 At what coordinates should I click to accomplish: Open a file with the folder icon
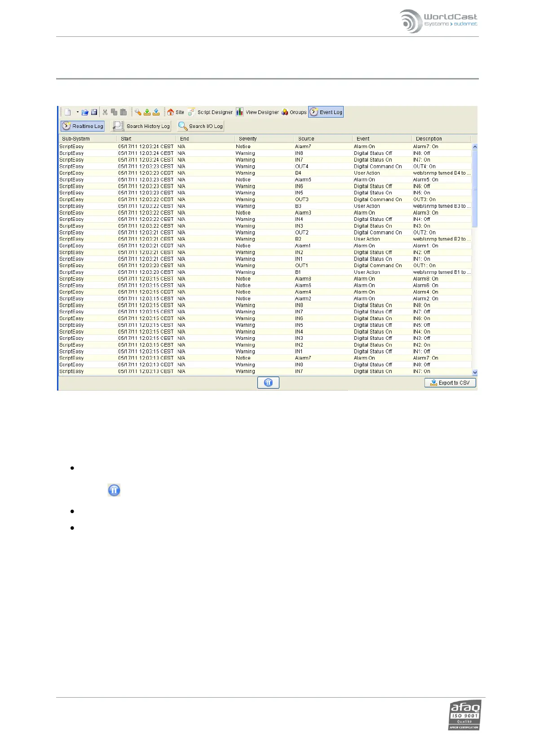pos(85,112)
